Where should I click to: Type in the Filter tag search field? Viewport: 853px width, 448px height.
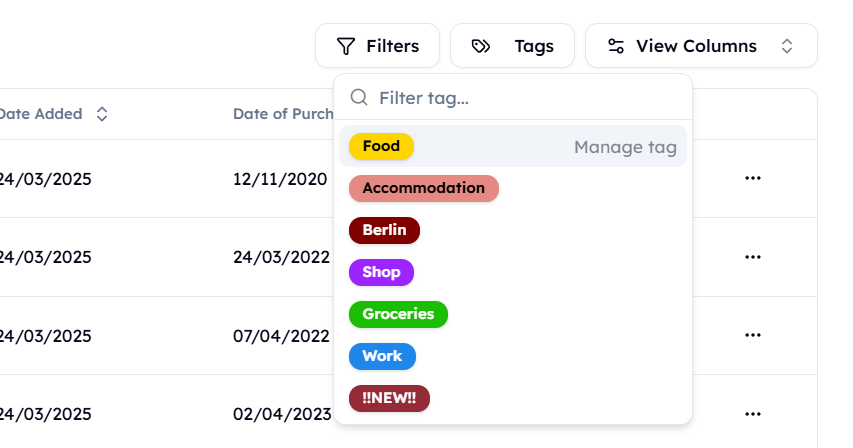(525, 98)
